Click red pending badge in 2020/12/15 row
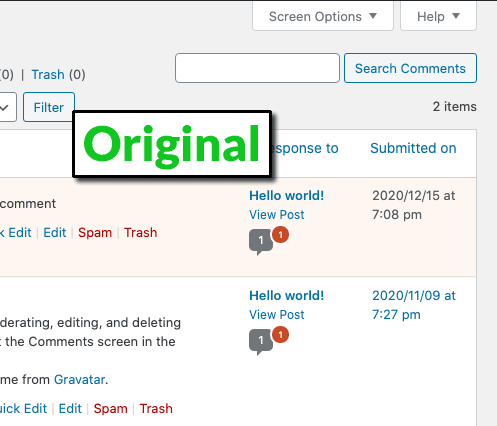The height and width of the screenshot is (426, 497). tap(281, 235)
